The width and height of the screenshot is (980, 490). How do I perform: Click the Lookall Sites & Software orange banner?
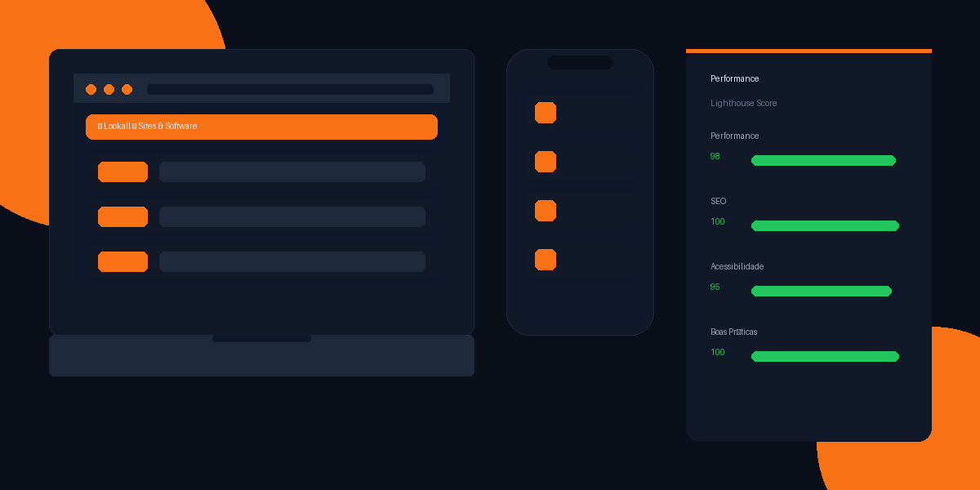(x=261, y=127)
